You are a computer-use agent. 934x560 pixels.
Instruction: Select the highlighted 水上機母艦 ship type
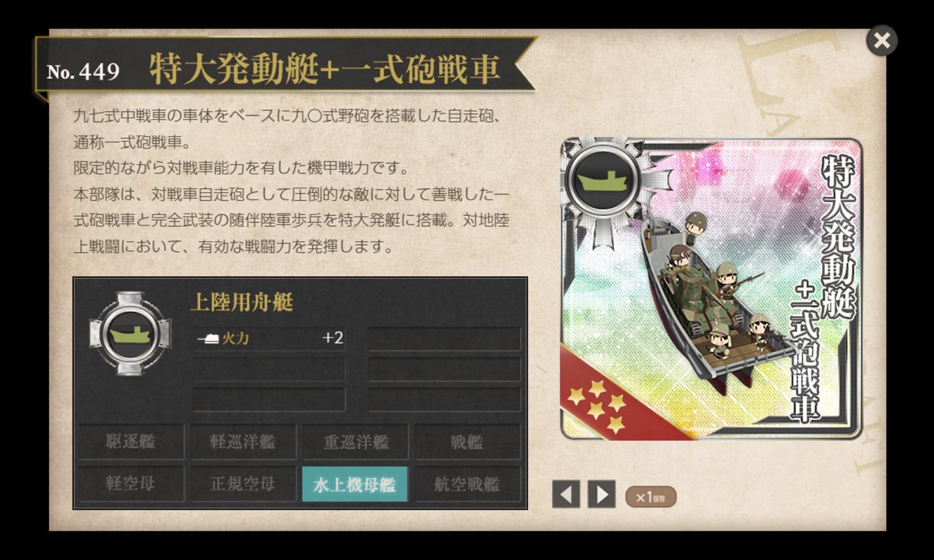[355, 484]
